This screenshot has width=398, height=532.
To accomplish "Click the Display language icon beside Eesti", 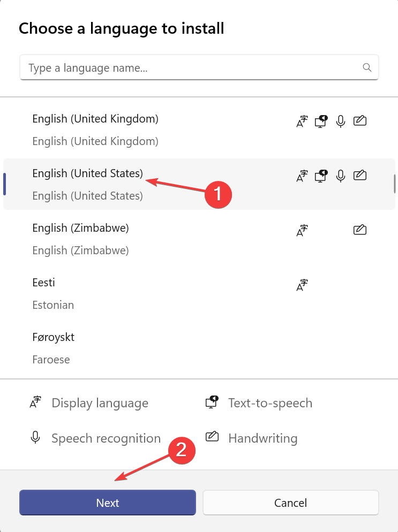I will (x=302, y=285).
